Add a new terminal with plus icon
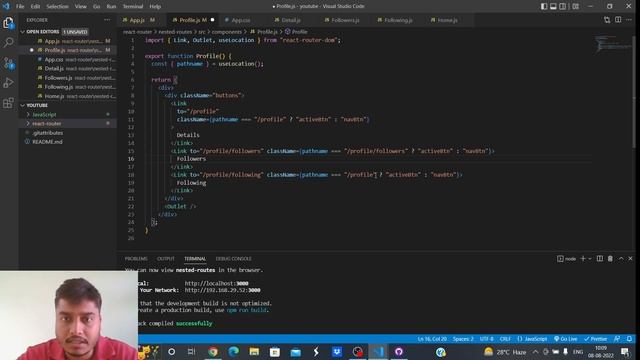Screen dimensions: 640x360 pyautogui.click(x=583, y=258)
